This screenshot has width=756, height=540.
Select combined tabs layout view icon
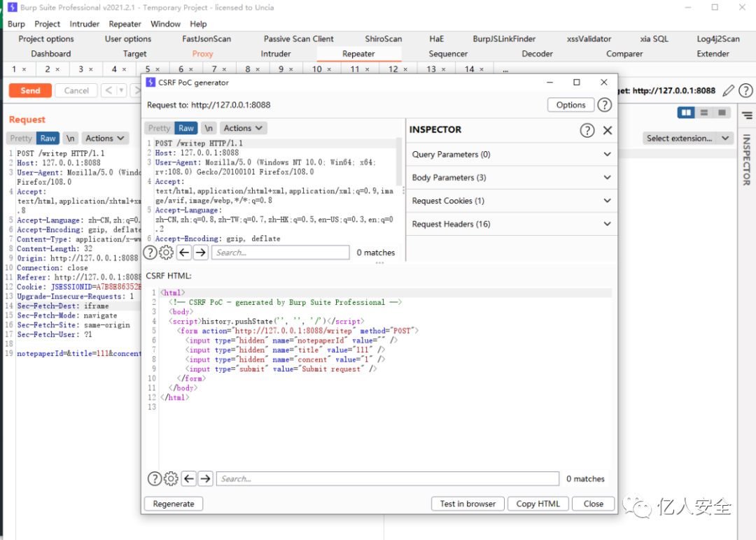pyautogui.click(x=722, y=113)
